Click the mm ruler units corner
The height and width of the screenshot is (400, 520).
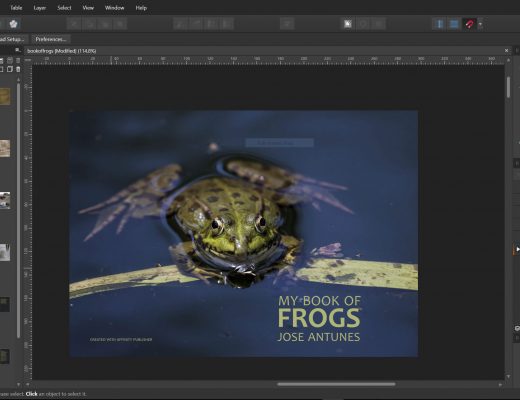click(28, 60)
